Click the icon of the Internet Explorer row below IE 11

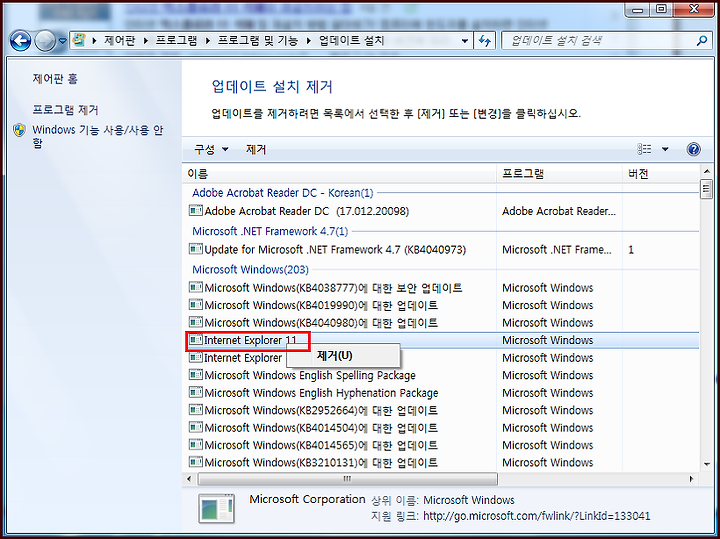pyautogui.click(x=196, y=357)
